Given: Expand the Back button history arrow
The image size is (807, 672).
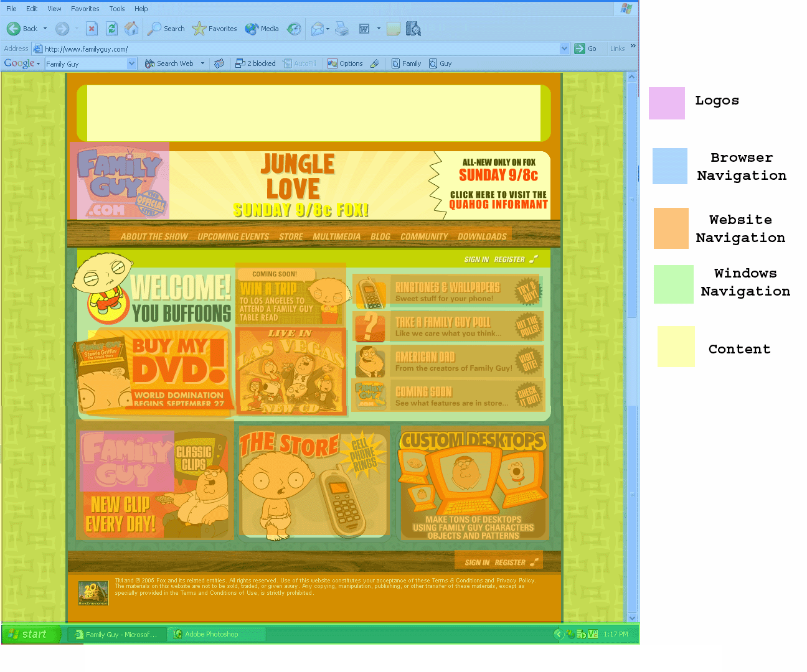Looking at the screenshot, I should [45, 29].
